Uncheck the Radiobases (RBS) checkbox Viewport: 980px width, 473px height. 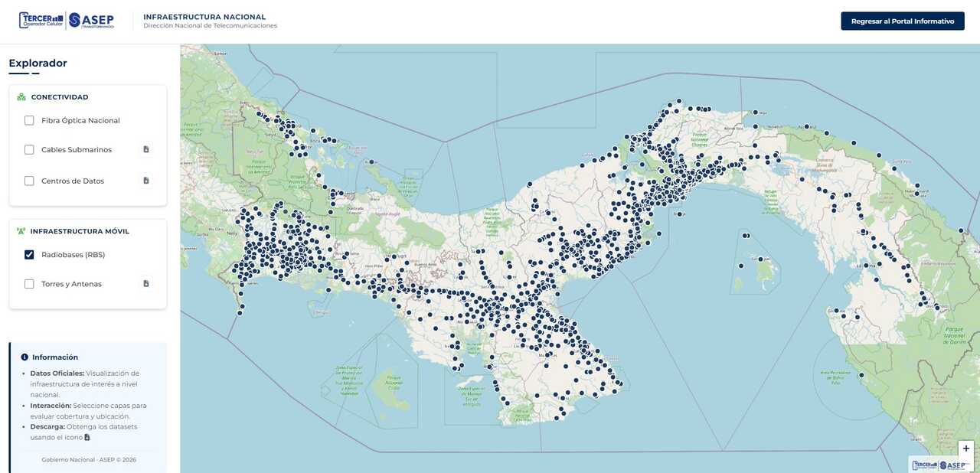point(29,255)
